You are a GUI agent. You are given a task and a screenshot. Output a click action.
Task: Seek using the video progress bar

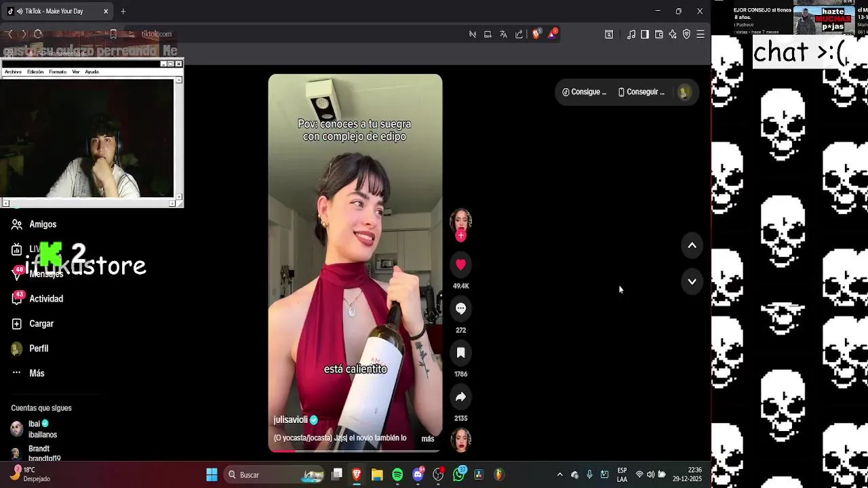[x=355, y=451]
